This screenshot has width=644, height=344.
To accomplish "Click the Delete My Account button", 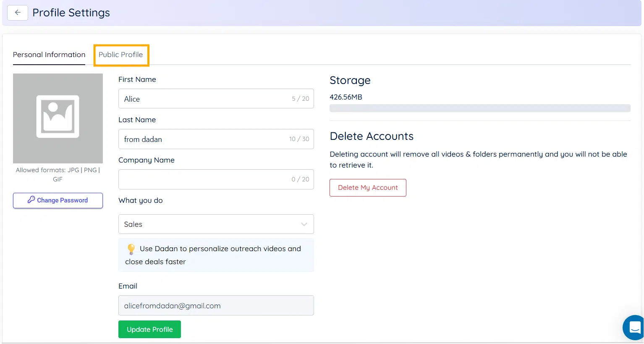I will [x=368, y=188].
